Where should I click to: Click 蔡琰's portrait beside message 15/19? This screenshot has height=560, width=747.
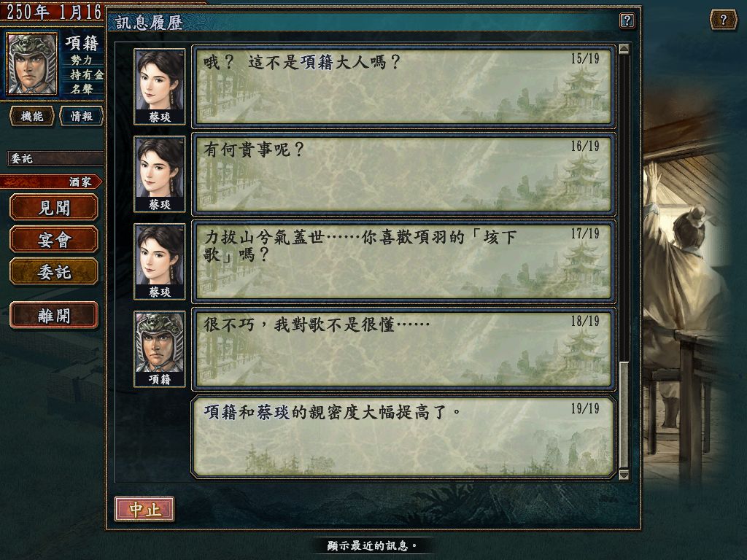point(160,87)
